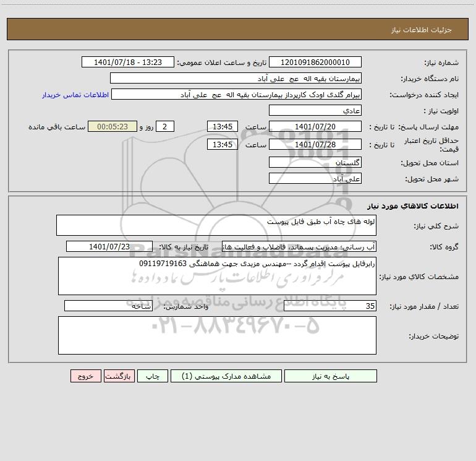The height and width of the screenshot is (461, 476).
Task: Click the شهر محل تحویل label
Action: pos(432,179)
